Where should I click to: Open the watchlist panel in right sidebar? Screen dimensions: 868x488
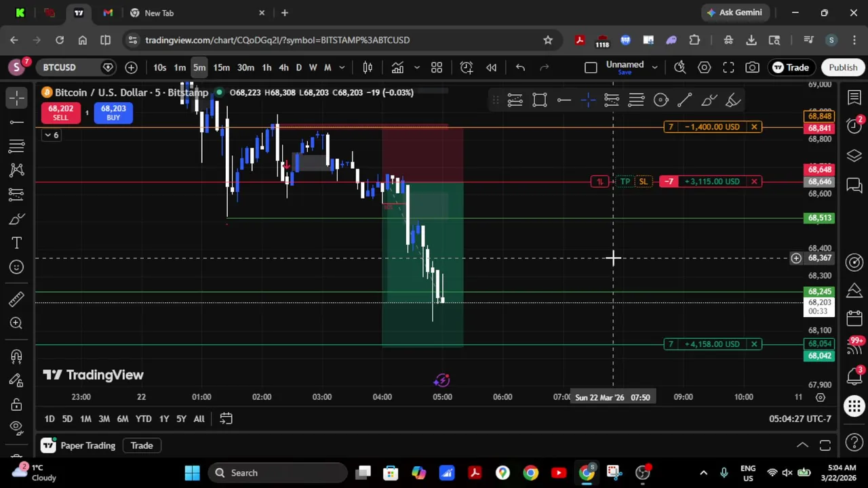854,98
